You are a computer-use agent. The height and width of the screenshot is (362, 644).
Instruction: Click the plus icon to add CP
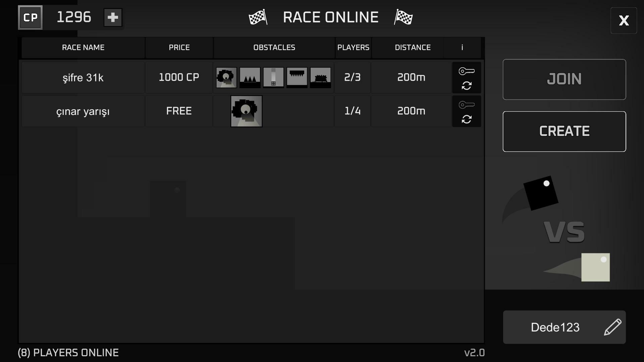[113, 17]
